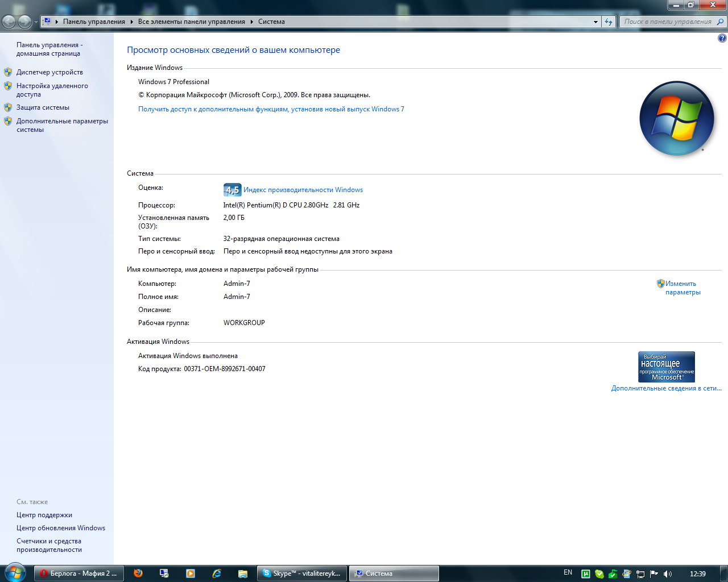Open the µTorrent tray icon
This screenshot has height=582, width=728.
pos(585,574)
